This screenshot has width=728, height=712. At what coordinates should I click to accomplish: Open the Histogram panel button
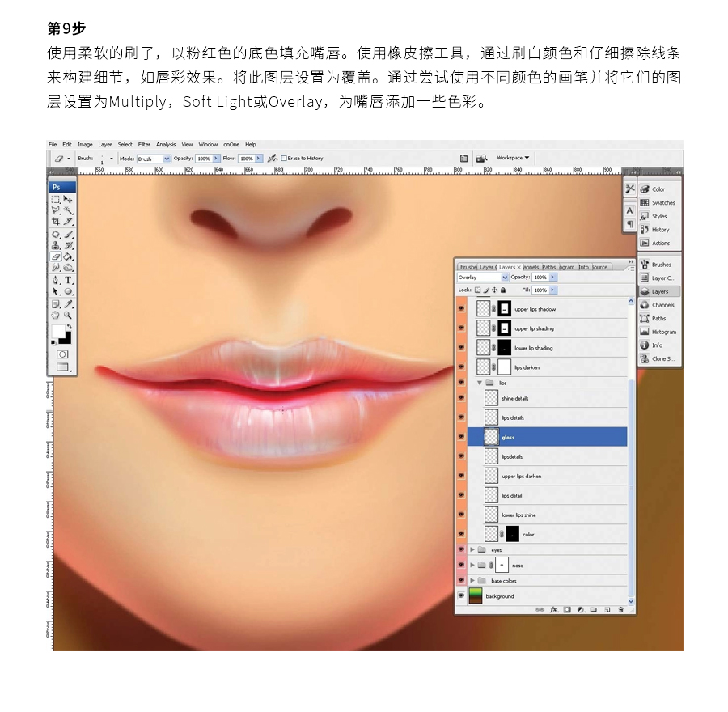pyautogui.click(x=658, y=332)
